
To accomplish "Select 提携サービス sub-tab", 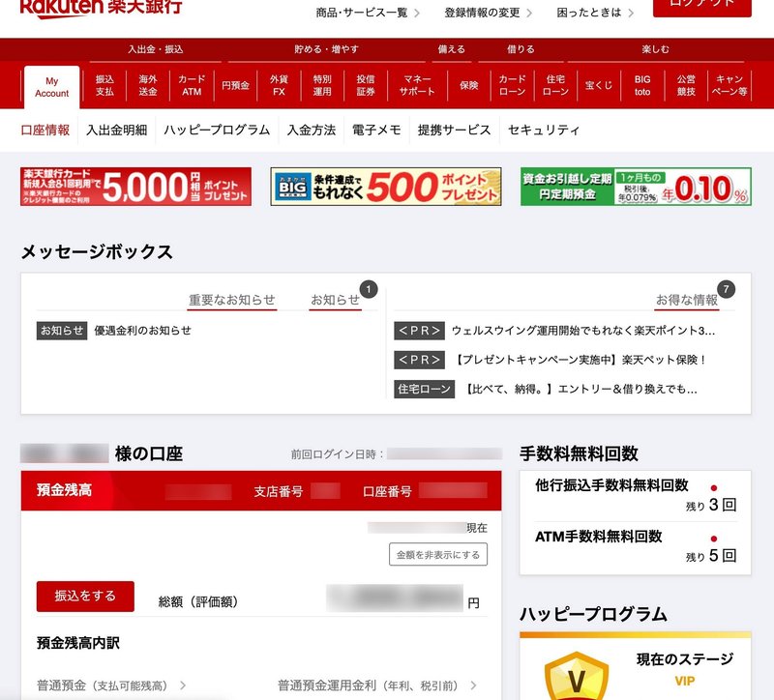I will 454,131.
